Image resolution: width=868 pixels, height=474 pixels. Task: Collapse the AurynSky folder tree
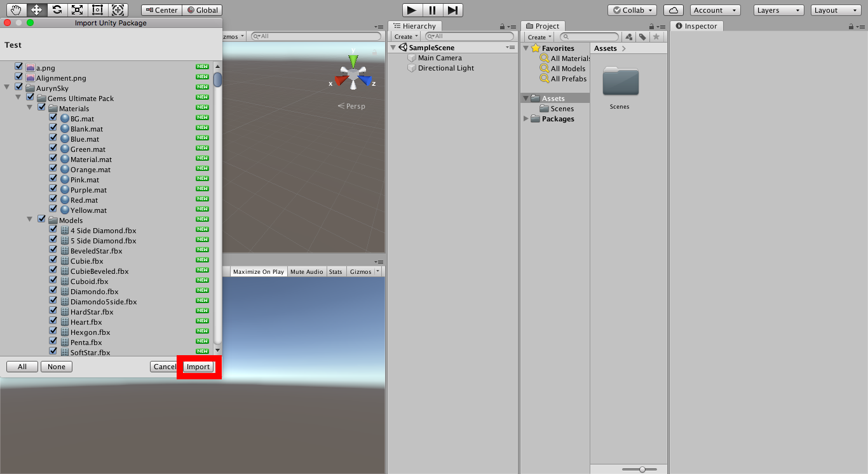click(x=7, y=87)
